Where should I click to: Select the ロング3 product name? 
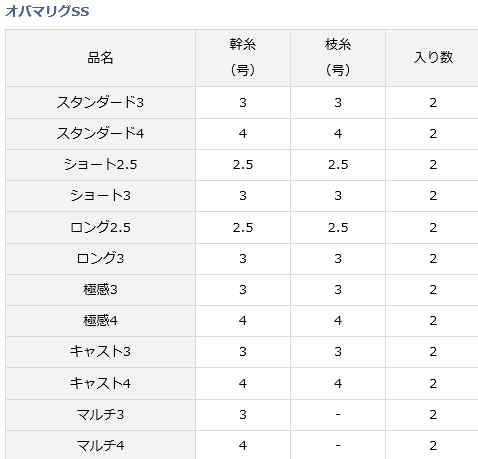pyautogui.click(x=100, y=259)
